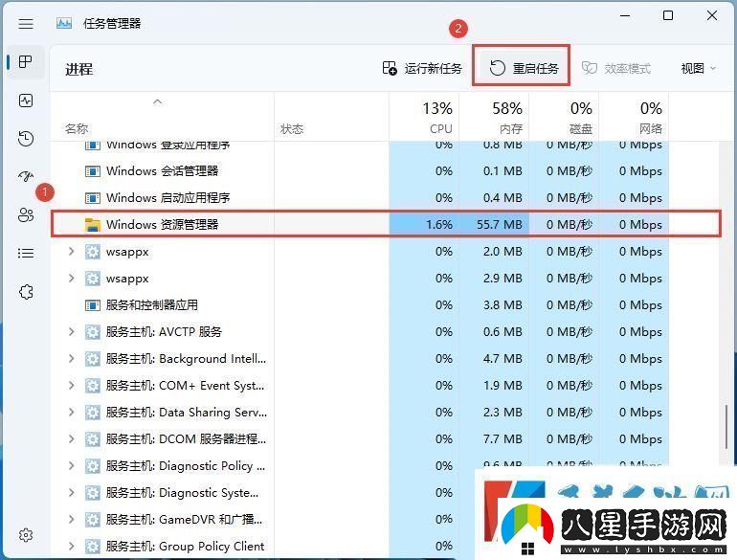Open the Performance tab icon in sidebar

click(26, 101)
